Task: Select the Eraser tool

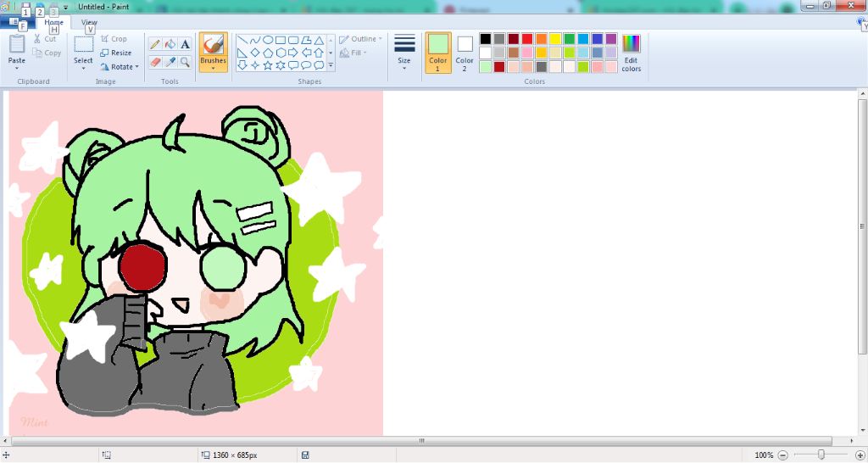Action: pos(155,61)
